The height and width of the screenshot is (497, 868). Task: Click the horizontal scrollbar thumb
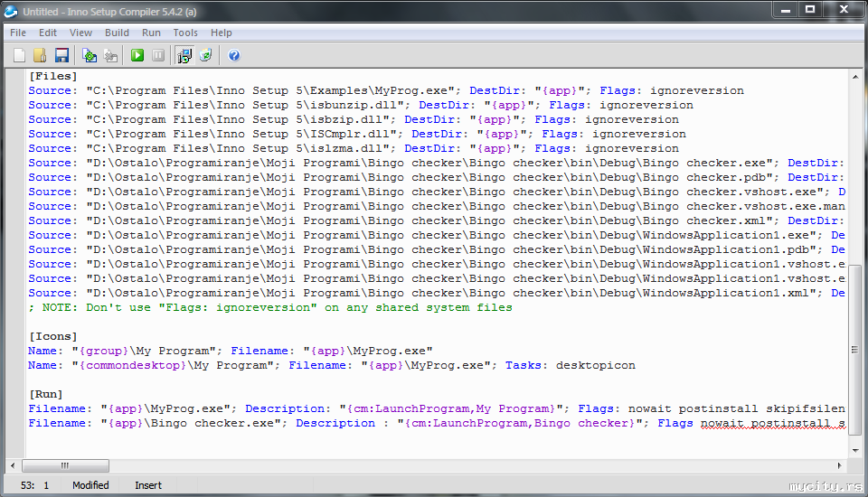click(65, 466)
